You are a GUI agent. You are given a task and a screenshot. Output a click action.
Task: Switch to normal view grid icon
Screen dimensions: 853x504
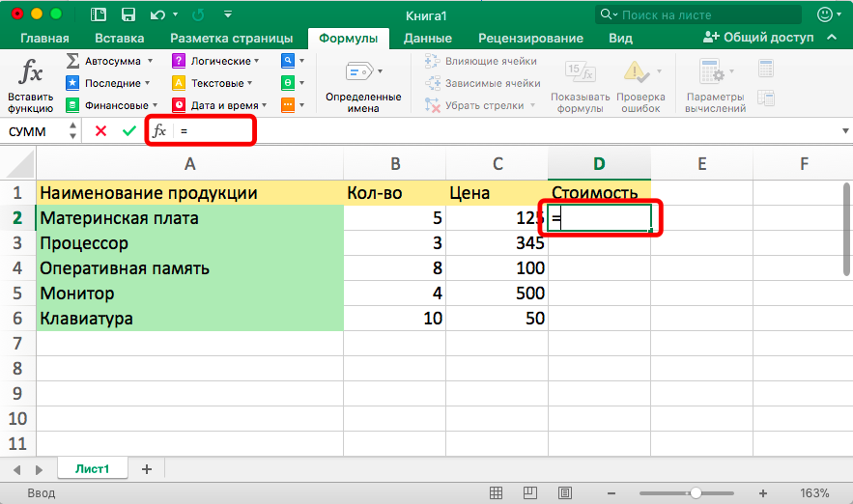[x=496, y=492]
